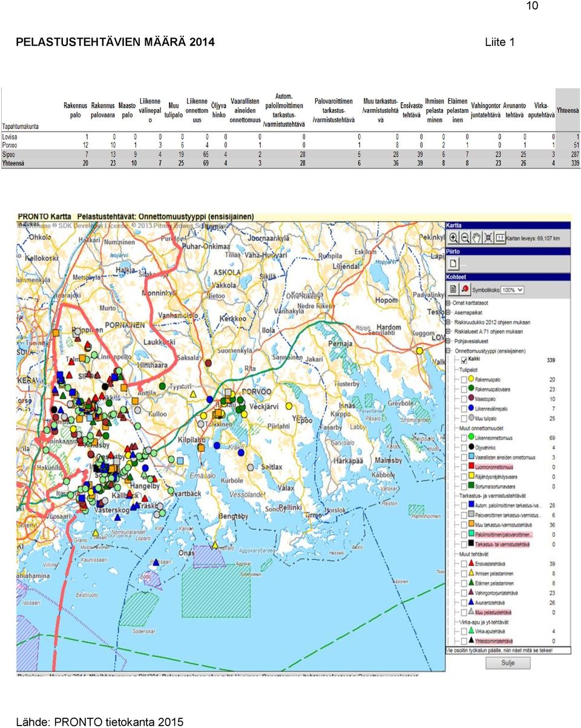Check the Vaarallisten aineiden onnettomuus checkbox

tap(464, 457)
